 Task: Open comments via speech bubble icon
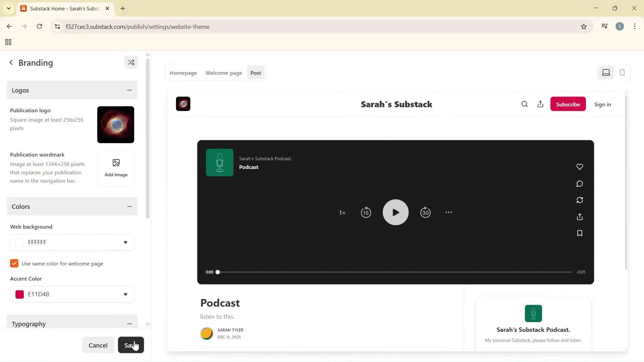click(x=580, y=184)
